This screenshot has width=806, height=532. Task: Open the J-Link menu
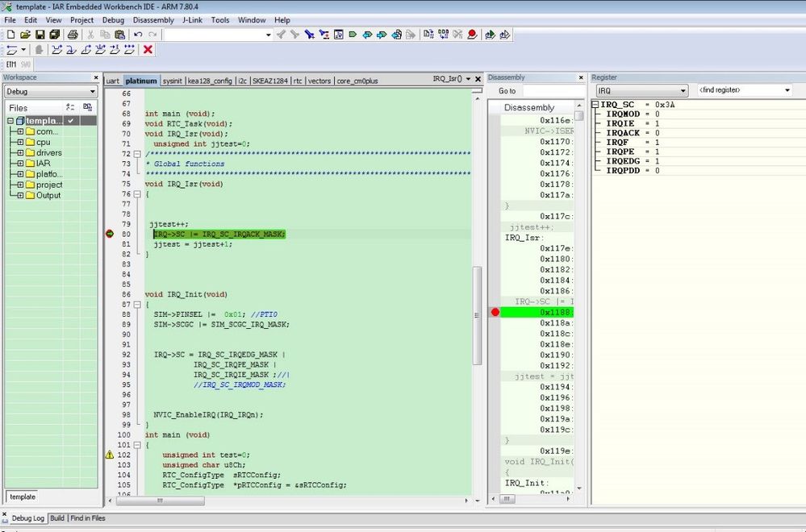192,20
